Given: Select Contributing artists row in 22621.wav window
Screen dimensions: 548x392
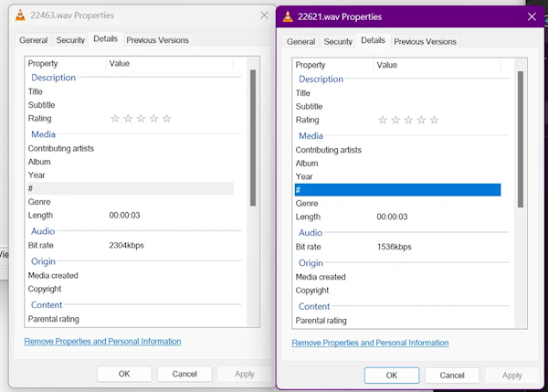Looking at the screenshot, I should point(397,150).
